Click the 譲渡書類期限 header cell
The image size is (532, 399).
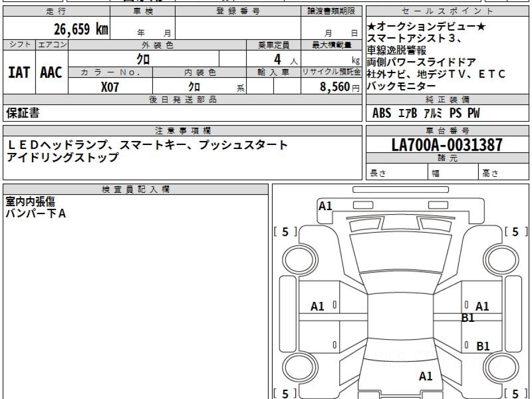331,12
